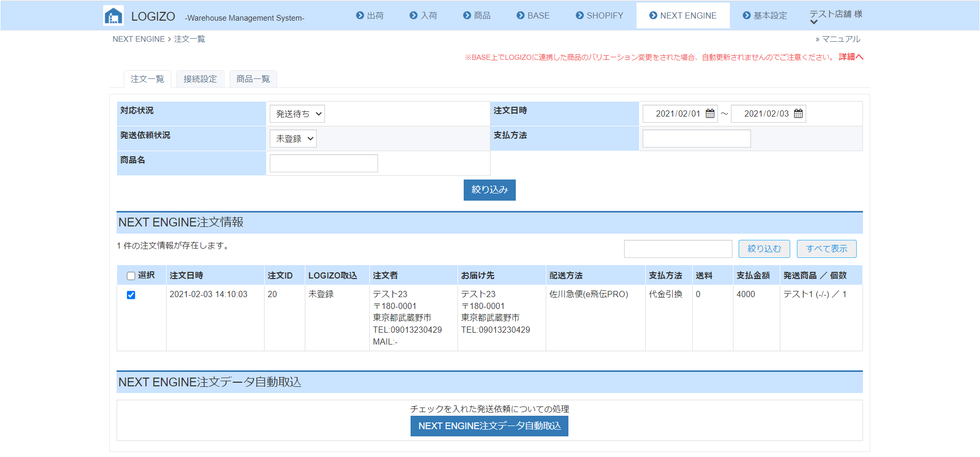Click the chevron under テスト店舗 様
980x457 pixels.
[x=814, y=22]
